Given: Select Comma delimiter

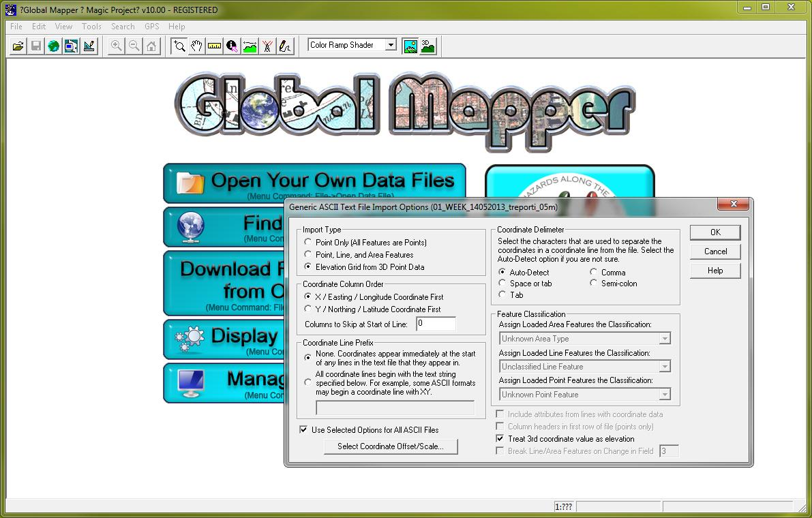Looking at the screenshot, I should [593, 272].
